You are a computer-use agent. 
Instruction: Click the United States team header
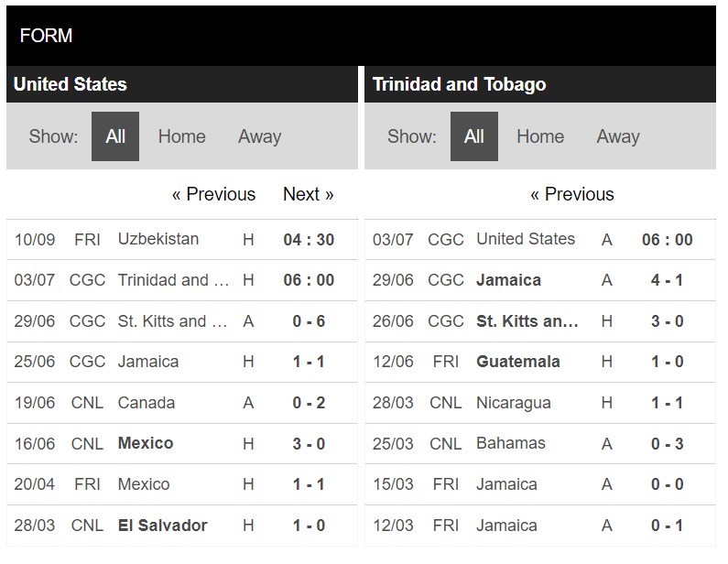(x=71, y=84)
